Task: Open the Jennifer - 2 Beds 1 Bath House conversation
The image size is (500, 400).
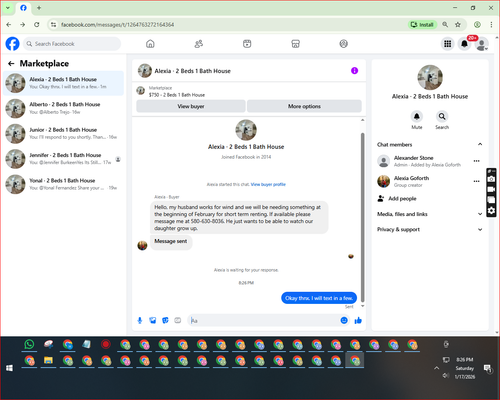Action: [63, 159]
